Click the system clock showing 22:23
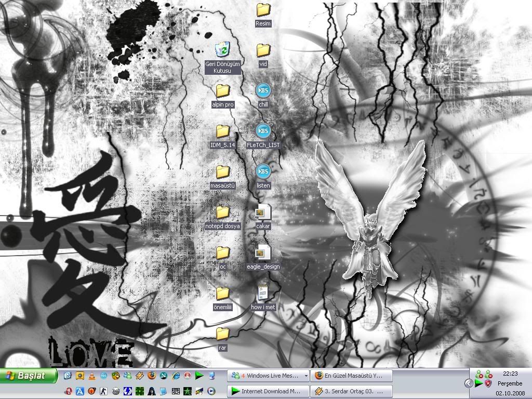Viewport: 532px width, 399px height. point(510,374)
